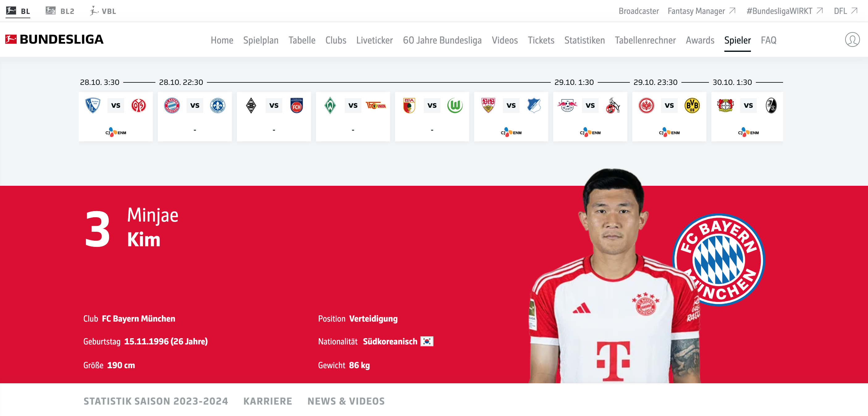Switch to BL2 league tab
868x416 pixels.
pos(60,11)
